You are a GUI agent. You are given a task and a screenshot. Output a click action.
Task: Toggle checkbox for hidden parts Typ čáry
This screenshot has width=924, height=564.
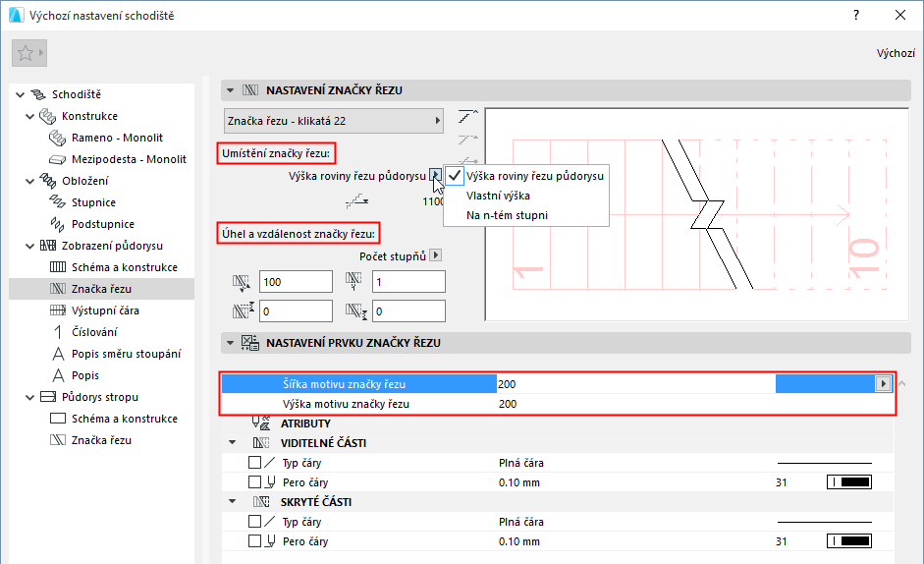(254, 521)
